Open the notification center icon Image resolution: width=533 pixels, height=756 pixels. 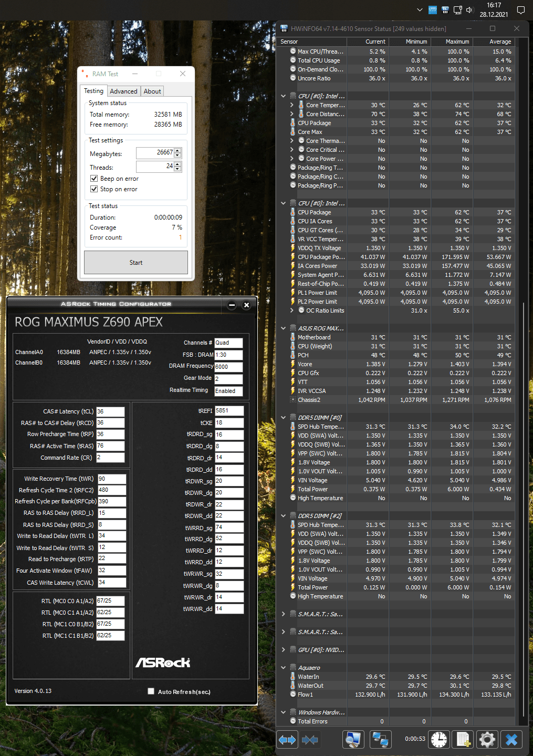pyautogui.click(x=521, y=10)
